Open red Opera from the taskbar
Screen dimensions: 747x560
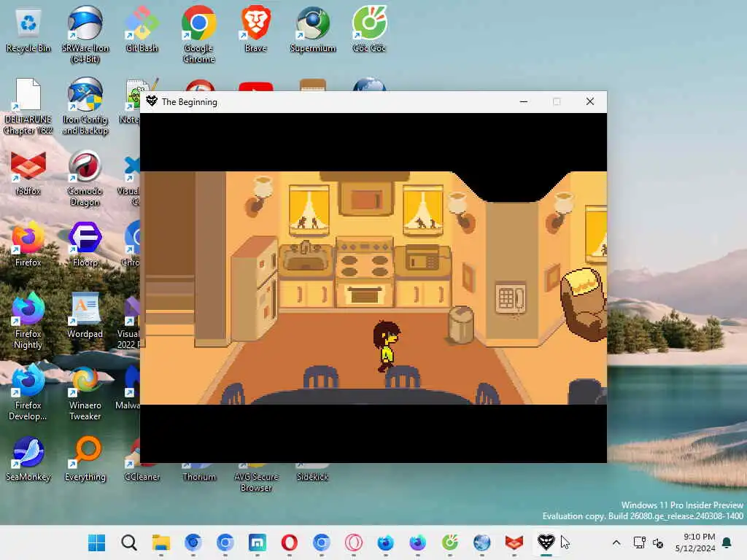(x=289, y=542)
